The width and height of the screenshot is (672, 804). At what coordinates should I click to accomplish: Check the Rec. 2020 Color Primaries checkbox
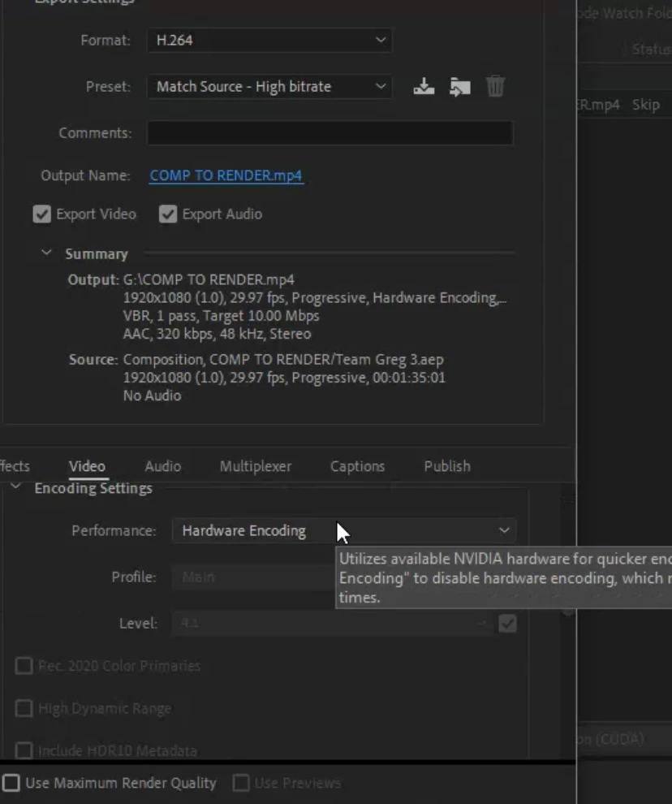pos(24,666)
